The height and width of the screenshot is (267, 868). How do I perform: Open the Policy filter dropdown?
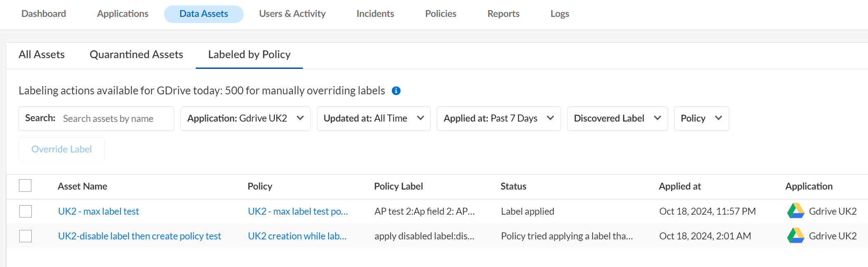pos(701,119)
